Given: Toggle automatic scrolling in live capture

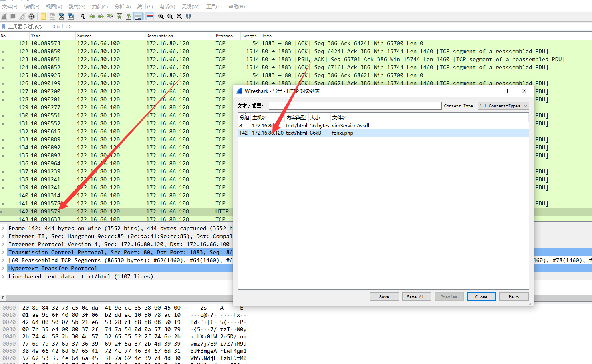Looking at the screenshot, I should pos(138,16).
